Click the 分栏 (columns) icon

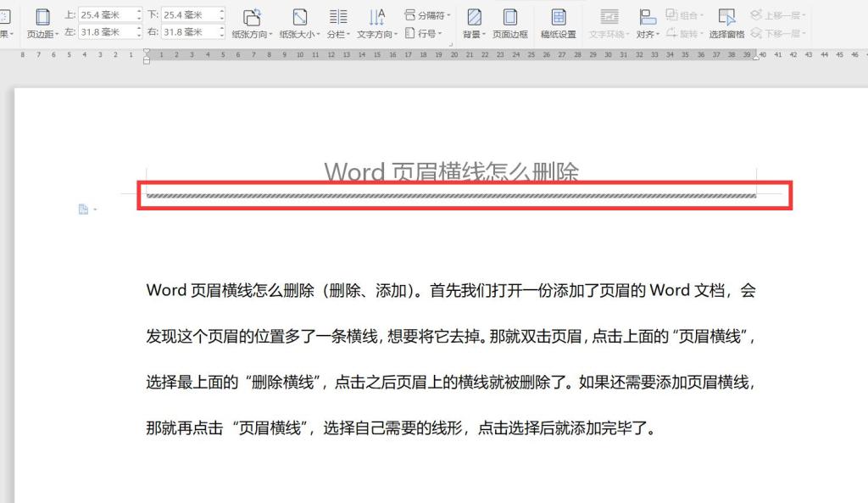(337, 17)
